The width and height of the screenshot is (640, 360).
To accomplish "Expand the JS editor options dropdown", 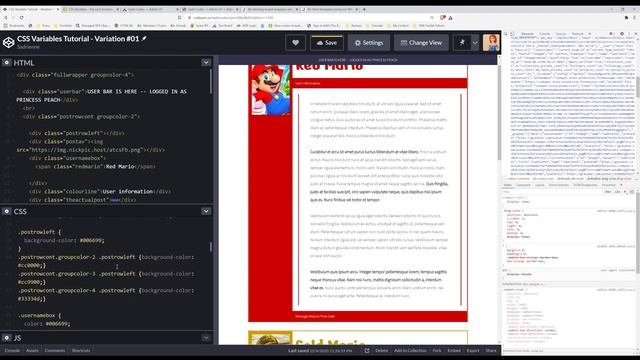I will pyautogui.click(x=206, y=338).
